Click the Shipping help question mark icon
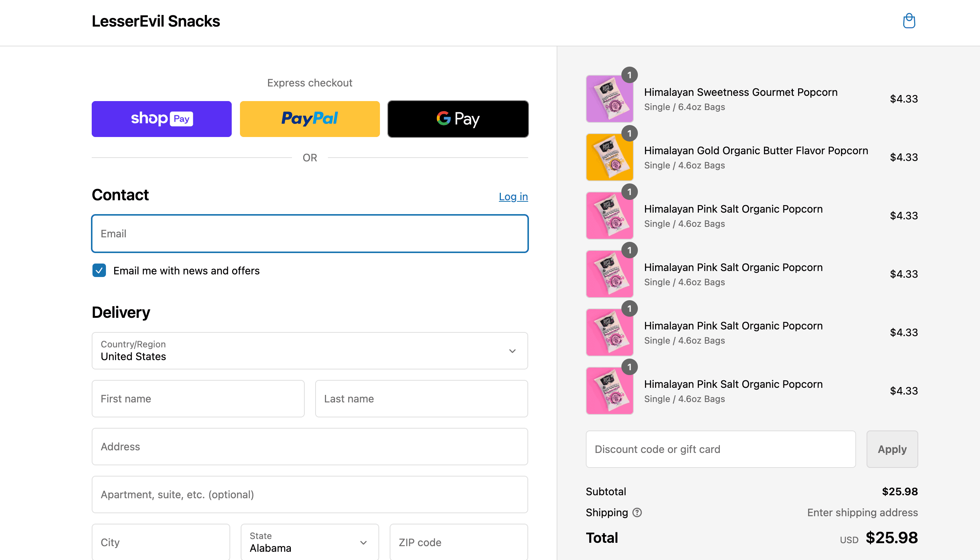Screen dimensions: 980x560 637,512
